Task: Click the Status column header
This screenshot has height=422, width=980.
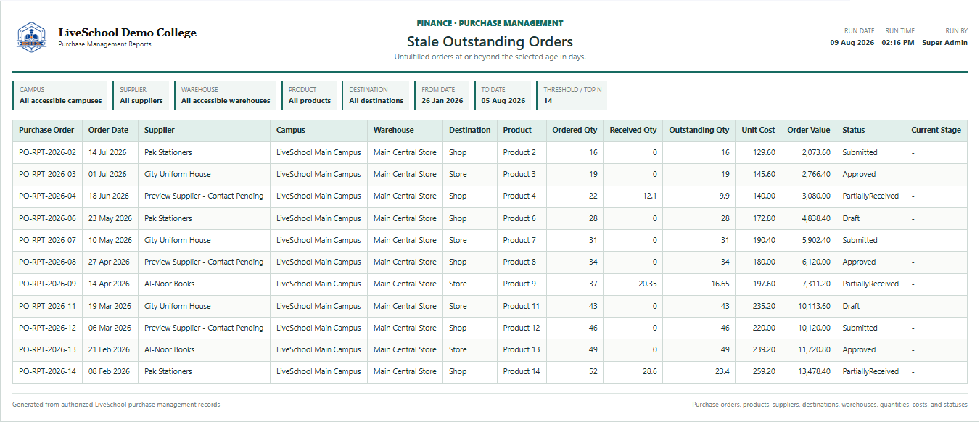Action: tap(870, 131)
